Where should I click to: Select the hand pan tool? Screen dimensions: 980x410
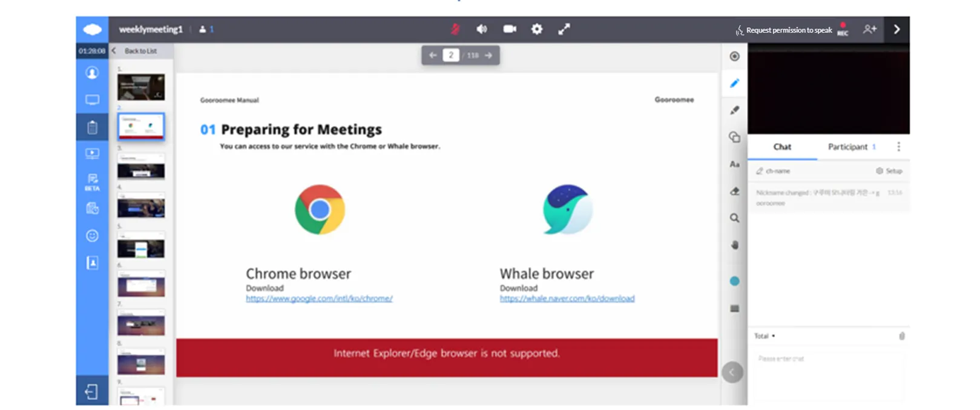tap(735, 245)
